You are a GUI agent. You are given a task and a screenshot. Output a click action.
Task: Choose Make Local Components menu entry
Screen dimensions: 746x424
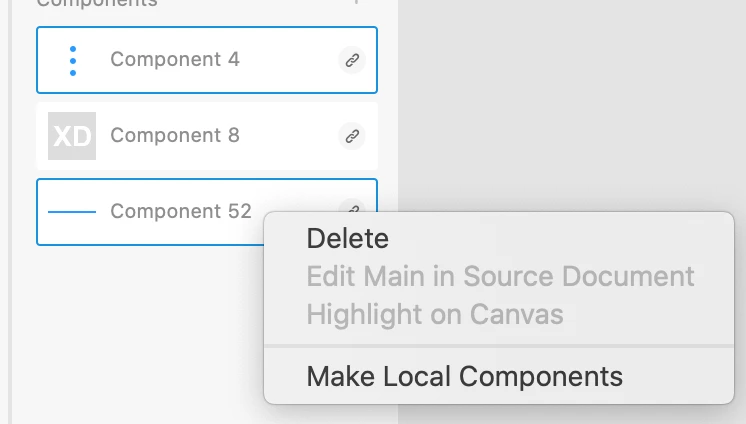[x=464, y=377]
